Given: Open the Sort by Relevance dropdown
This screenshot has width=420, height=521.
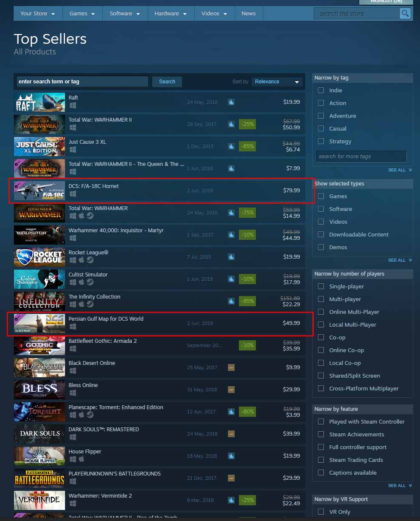Looking at the screenshot, I should tap(277, 82).
